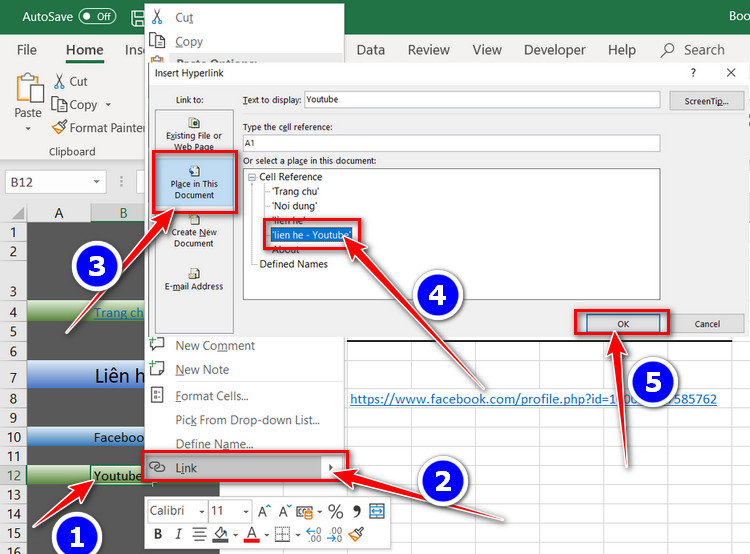Image resolution: width=750 pixels, height=554 pixels.
Task: Select E-mail Address link type
Action: [194, 280]
